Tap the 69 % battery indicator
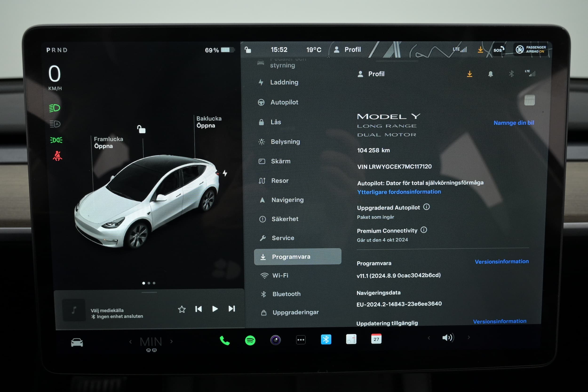Viewport: 588px width, 392px height. click(219, 50)
